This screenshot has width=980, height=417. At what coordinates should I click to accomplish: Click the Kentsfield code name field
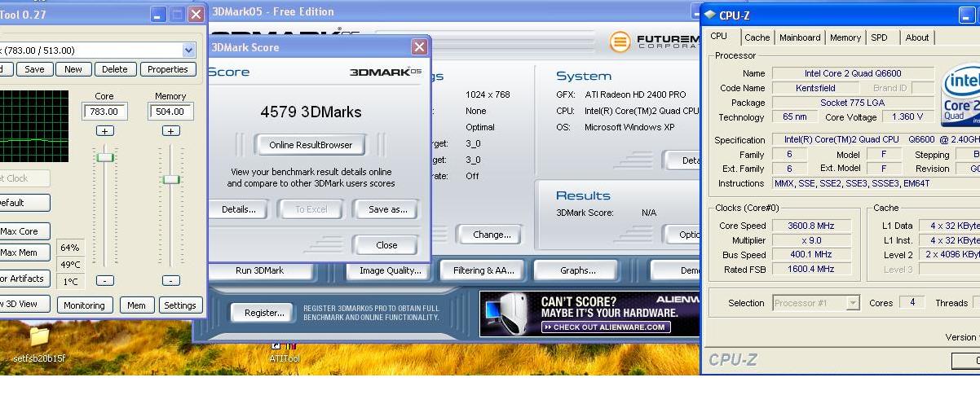pos(814,88)
